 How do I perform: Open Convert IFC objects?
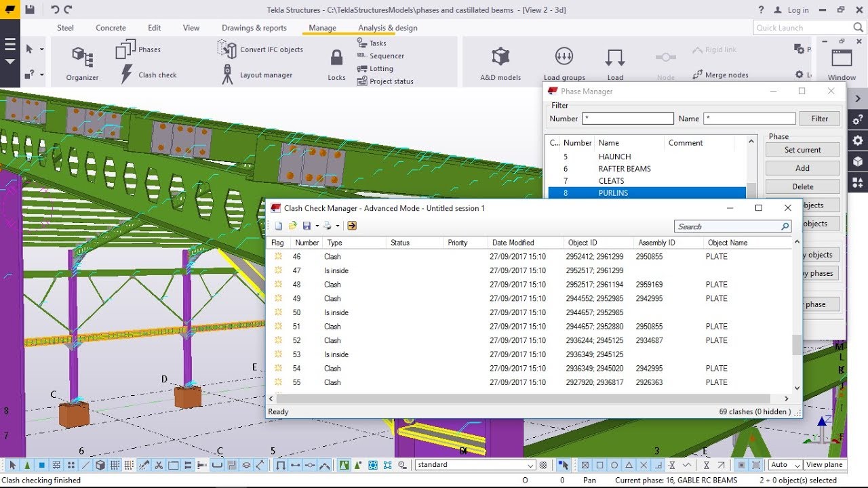tap(260, 49)
